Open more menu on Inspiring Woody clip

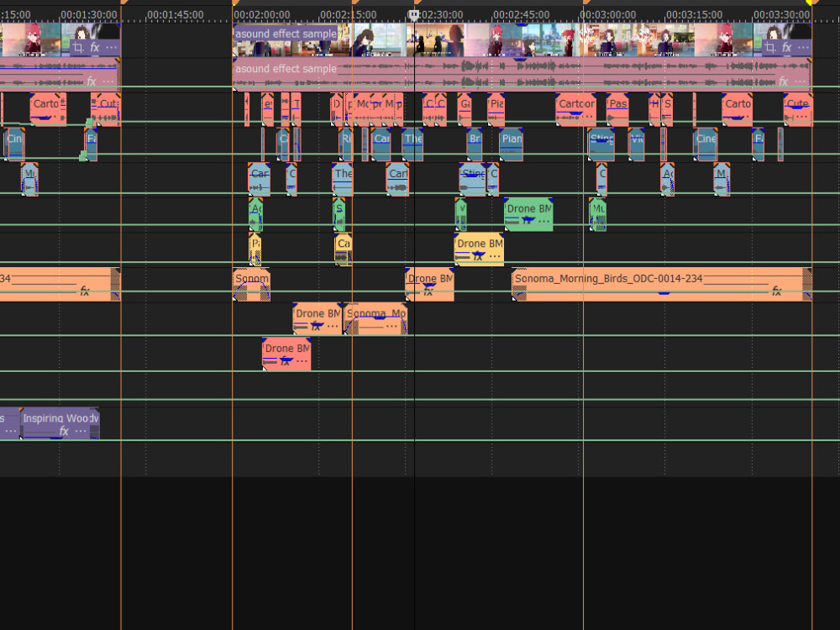pyautogui.click(x=81, y=431)
